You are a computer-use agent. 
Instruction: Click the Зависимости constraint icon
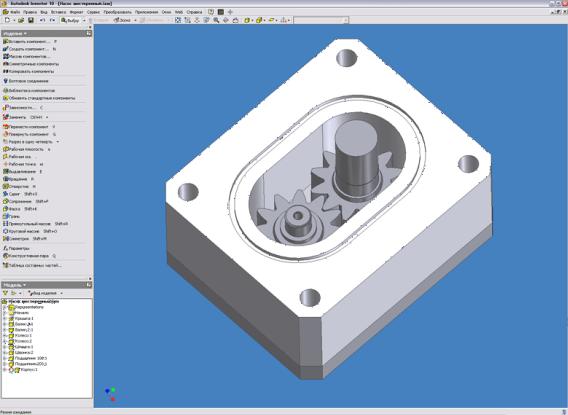[5, 108]
